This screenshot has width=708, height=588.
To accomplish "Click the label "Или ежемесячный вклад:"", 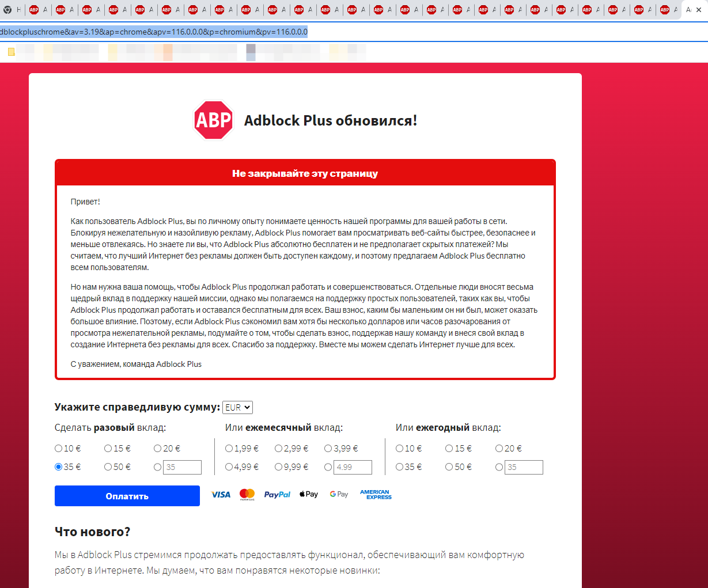I will pos(284,428).
